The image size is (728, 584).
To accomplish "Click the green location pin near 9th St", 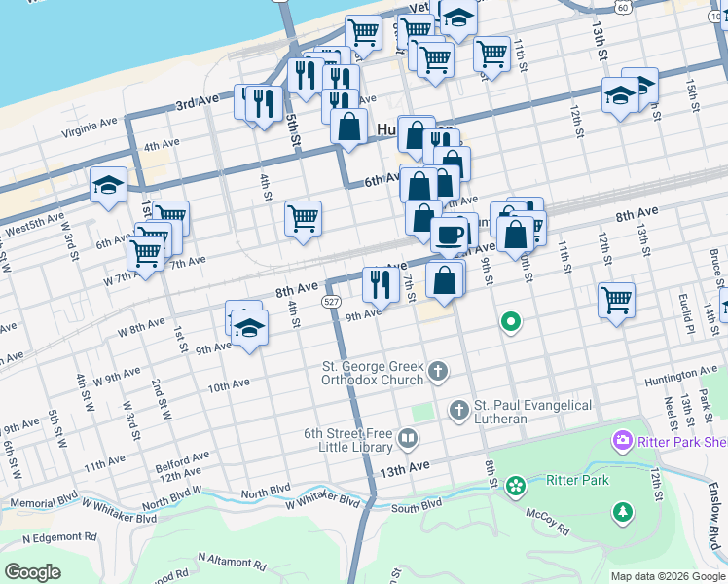I will tap(511, 322).
